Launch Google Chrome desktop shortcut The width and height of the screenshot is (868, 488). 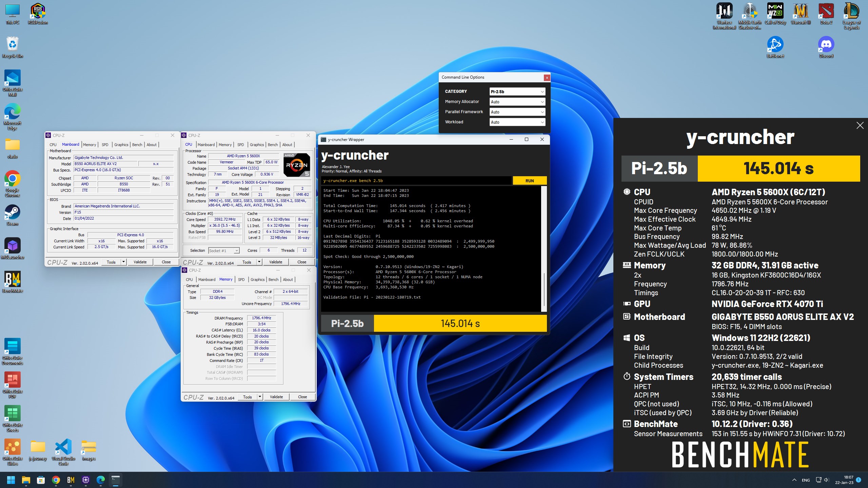(x=13, y=184)
